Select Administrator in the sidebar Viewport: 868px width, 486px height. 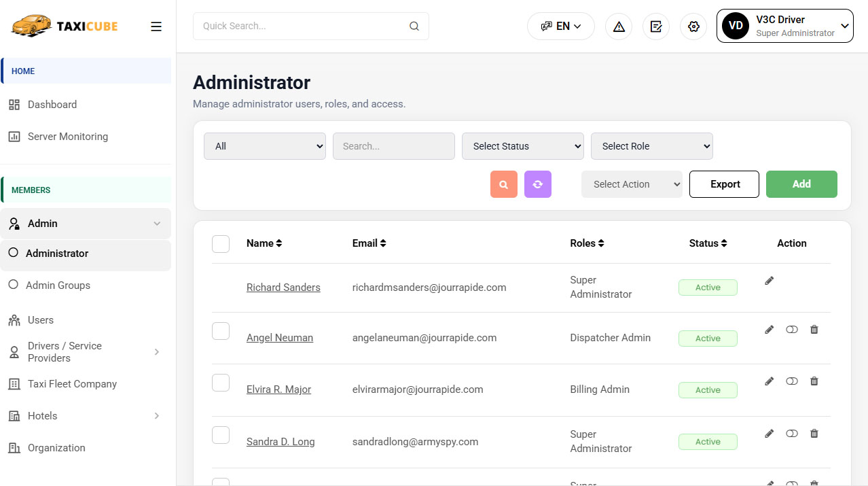click(86, 254)
